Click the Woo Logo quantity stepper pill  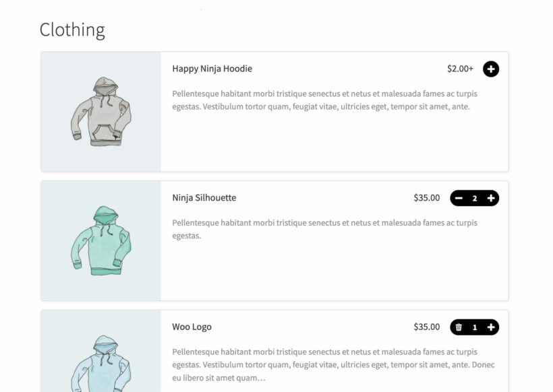coord(475,327)
